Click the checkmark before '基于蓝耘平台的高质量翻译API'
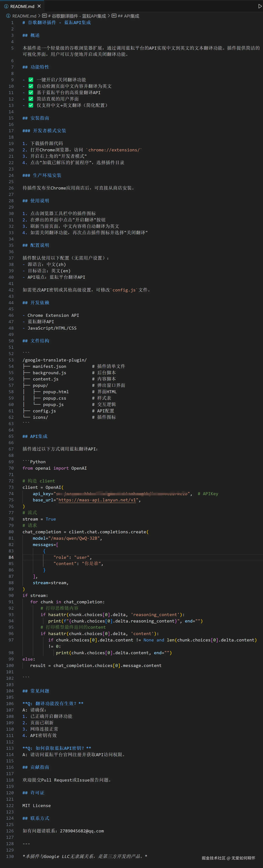 [x=31, y=93]
